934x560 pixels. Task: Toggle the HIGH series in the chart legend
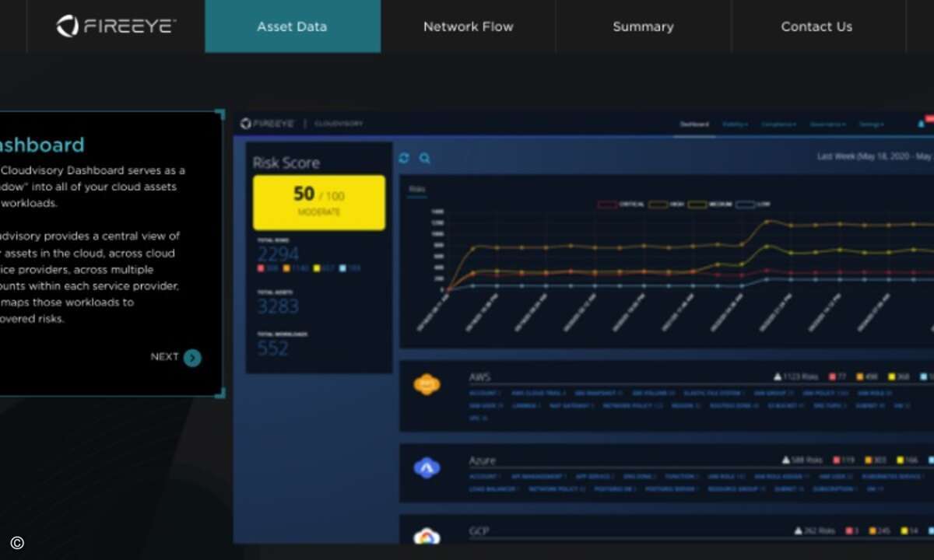[665, 205]
